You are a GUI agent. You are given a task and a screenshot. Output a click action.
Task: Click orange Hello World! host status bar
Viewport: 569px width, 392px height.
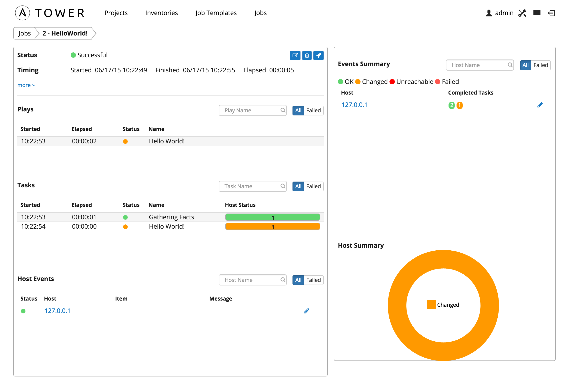(x=272, y=227)
